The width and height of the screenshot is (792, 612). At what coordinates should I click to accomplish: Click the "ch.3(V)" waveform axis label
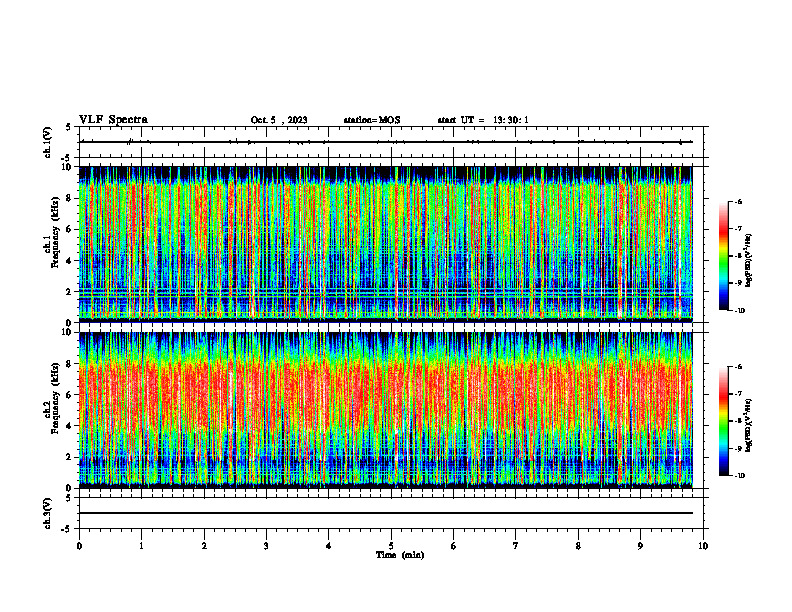click(x=48, y=513)
